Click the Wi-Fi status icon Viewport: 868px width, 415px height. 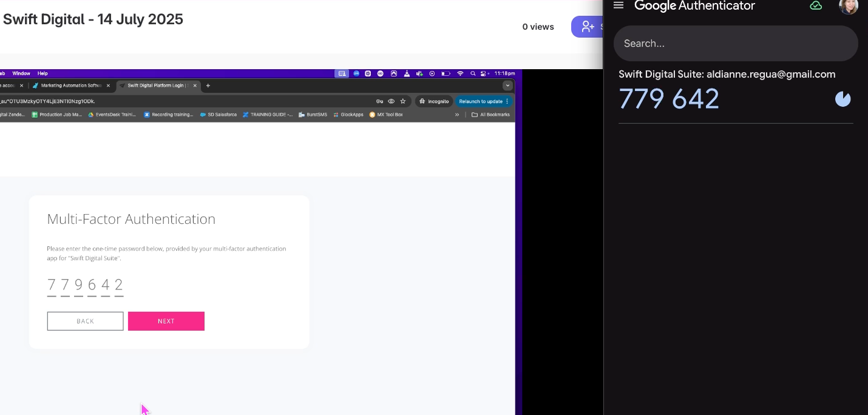click(x=460, y=73)
